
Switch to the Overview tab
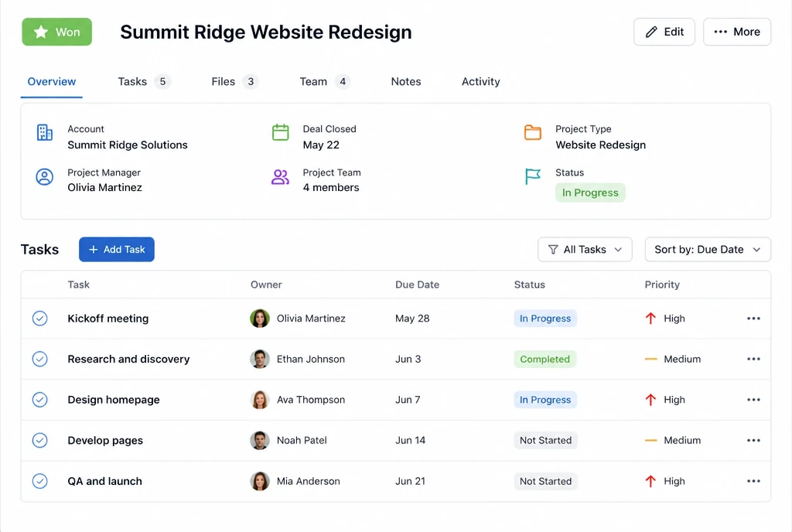tap(52, 82)
